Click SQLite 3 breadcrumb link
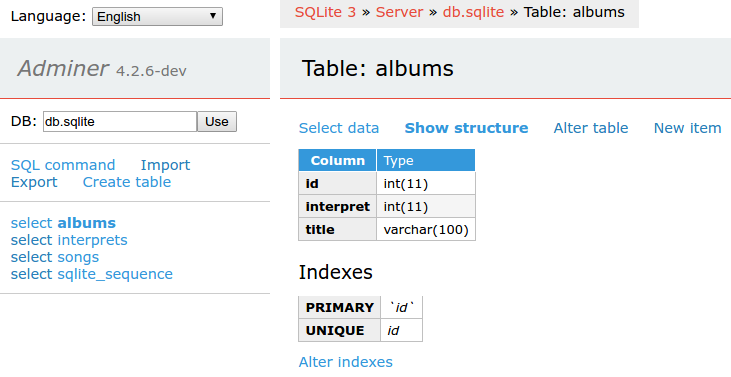Image resolution: width=731 pixels, height=377 pixels. point(325,12)
